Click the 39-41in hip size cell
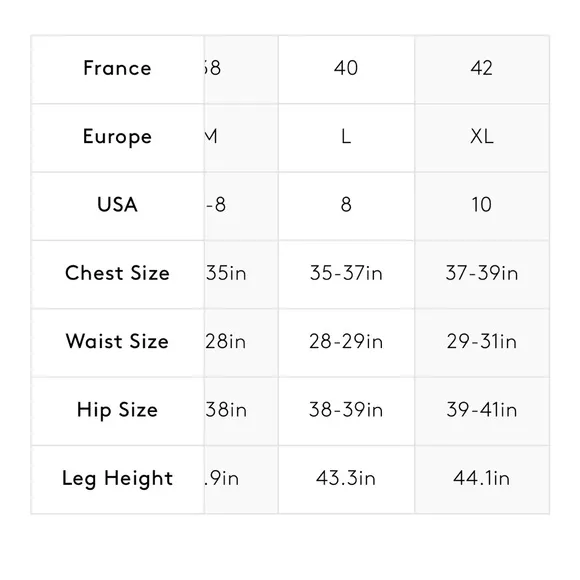The height and width of the screenshot is (580, 580). pyautogui.click(x=482, y=411)
